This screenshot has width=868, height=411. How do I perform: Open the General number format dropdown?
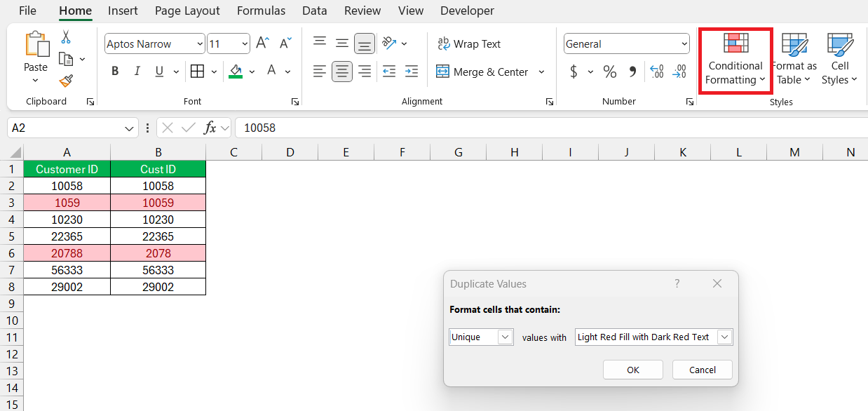[684, 43]
